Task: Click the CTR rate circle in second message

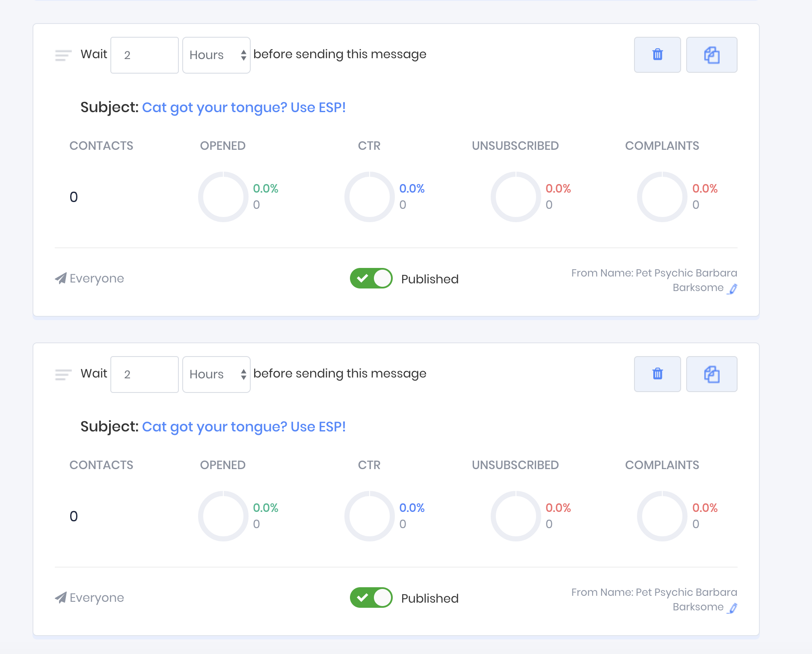Action: (x=369, y=516)
